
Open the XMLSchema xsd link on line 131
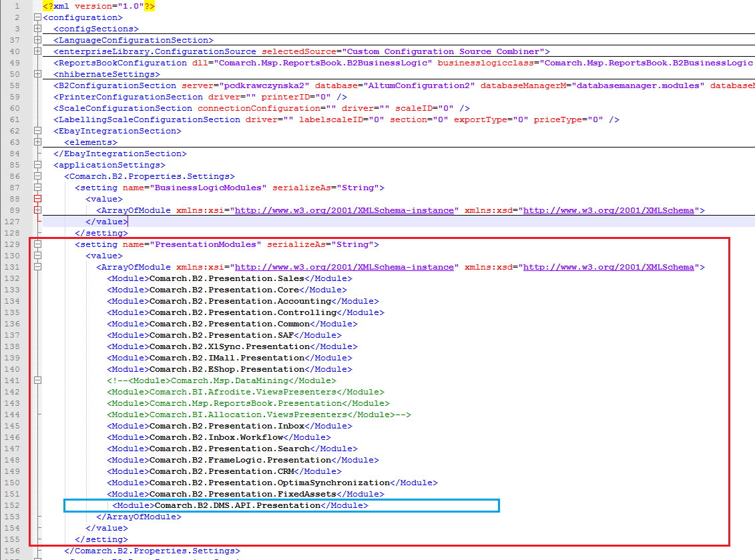pos(609,267)
